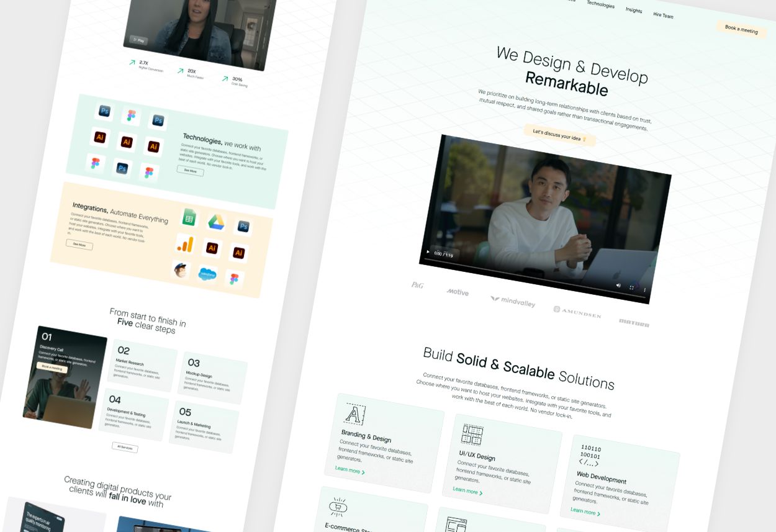The image size is (776, 532).
Task: Click the green arrow beside 30% stat
Action: pyautogui.click(x=225, y=78)
